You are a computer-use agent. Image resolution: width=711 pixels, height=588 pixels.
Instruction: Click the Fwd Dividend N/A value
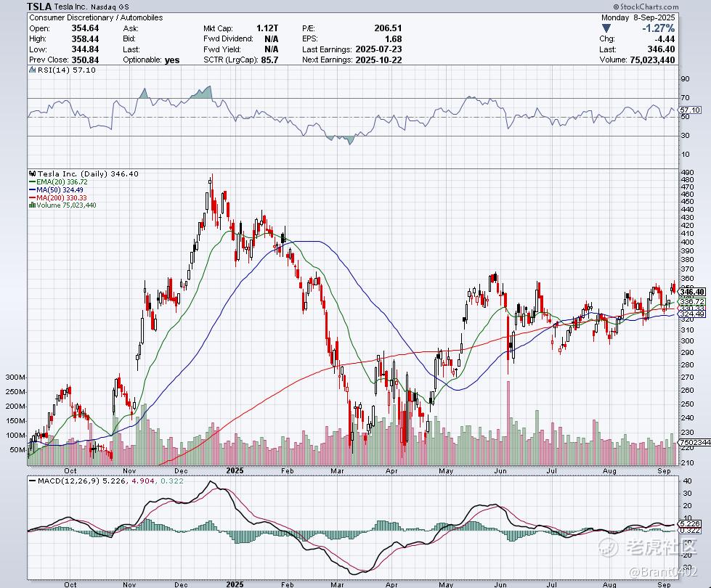click(x=271, y=38)
